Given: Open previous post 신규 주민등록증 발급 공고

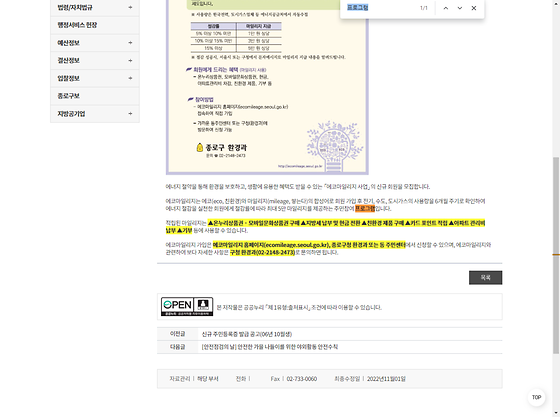Looking at the screenshot, I should pos(246,334).
